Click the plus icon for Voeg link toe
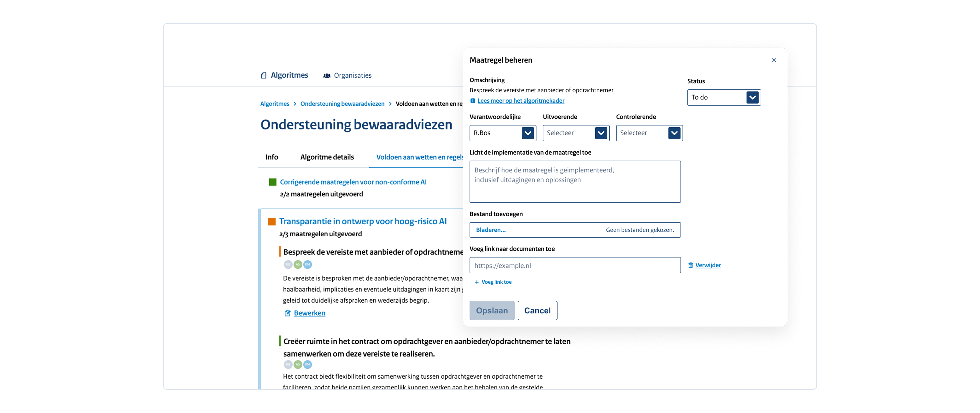This screenshot has height=413, width=980. pos(477,282)
